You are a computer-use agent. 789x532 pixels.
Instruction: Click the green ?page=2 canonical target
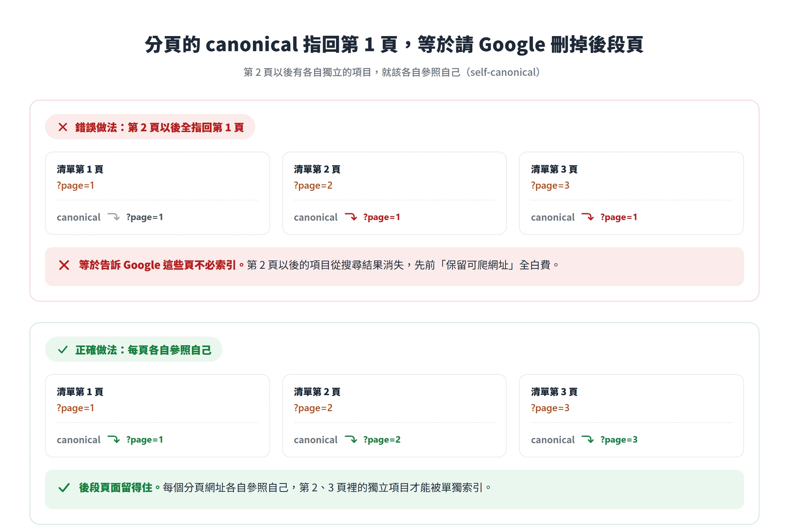coord(382,440)
